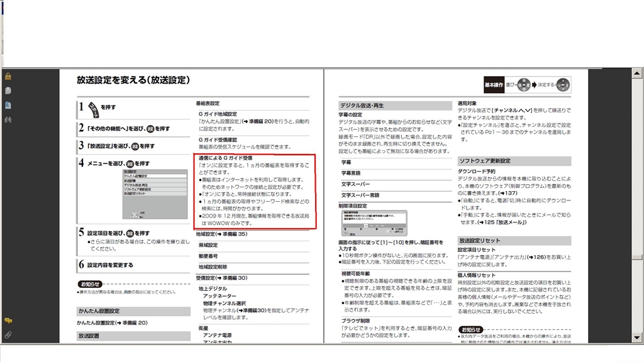Image resolution: width=644 pixels, height=362 pixels.
Task: Follow the 地域設定(→準備編 35) reference
Action: [x=221, y=234]
